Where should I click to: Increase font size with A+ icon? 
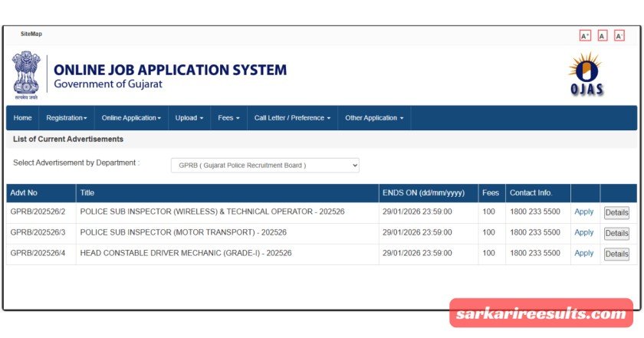click(585, 36)
